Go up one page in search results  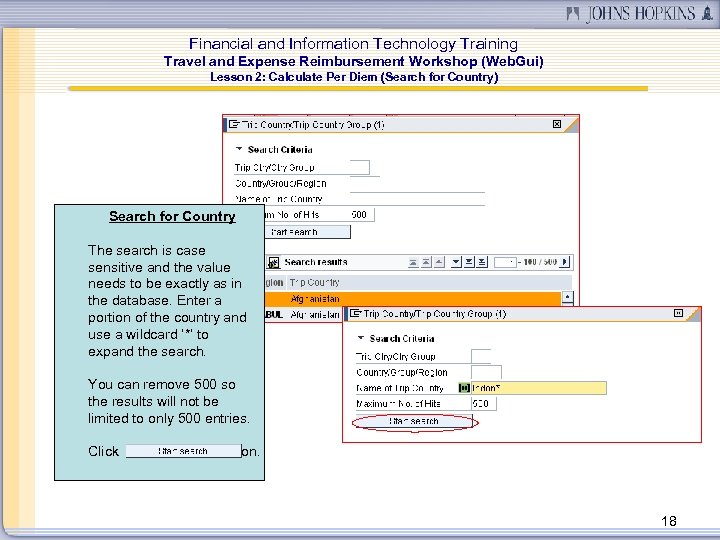click(x=426, y=262)
